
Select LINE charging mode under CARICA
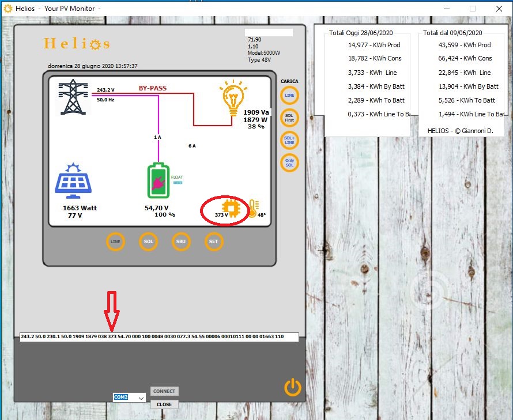click(x=289, y=96)
